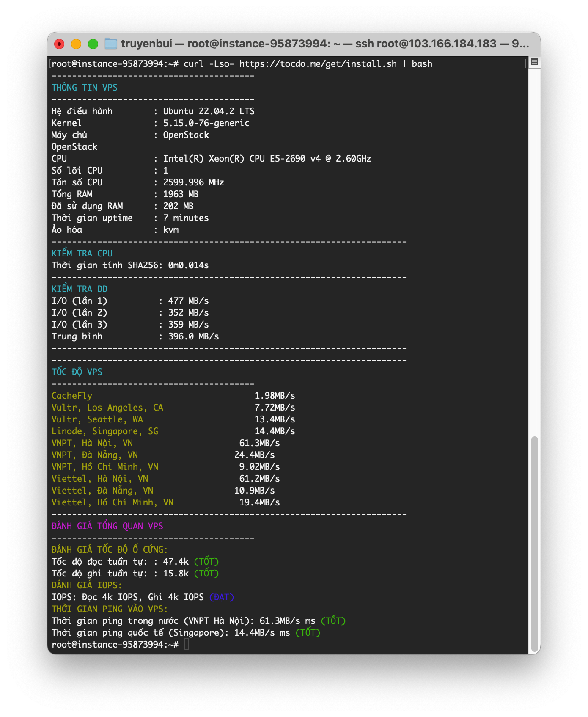This screenshot has width=588, height=717.
Task: Click the CPU model Intel(R) Xeon(R) line
Action: tap(267, 159)
